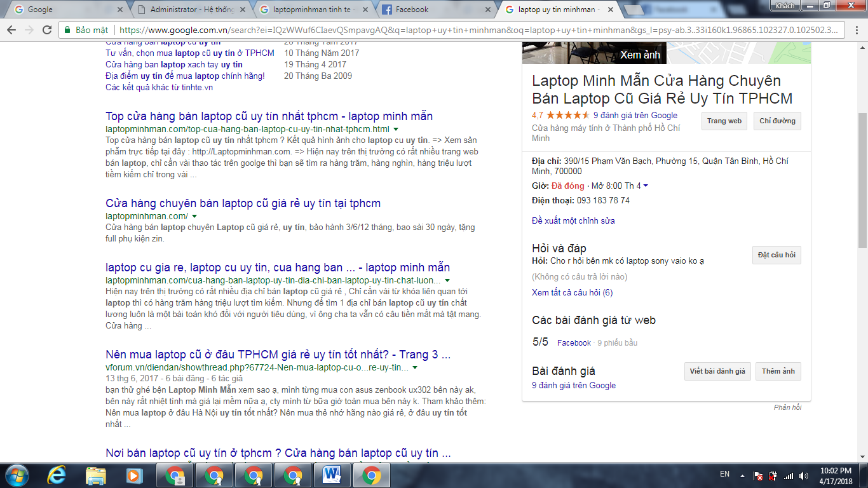
Task: Open Windows Explorer folder from taskbar
Action: point(96,475)
